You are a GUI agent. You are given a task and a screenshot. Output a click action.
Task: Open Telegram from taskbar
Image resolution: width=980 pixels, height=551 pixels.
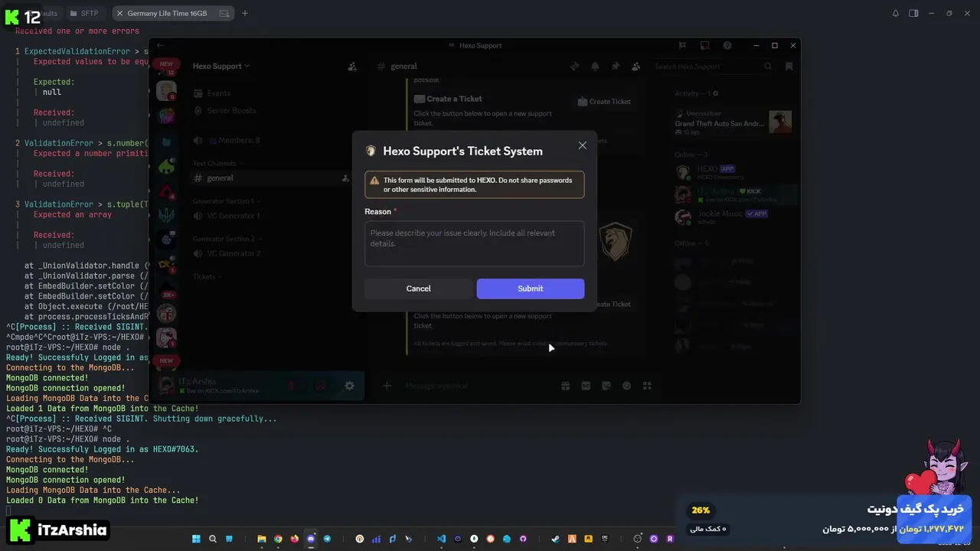(327, 539)
